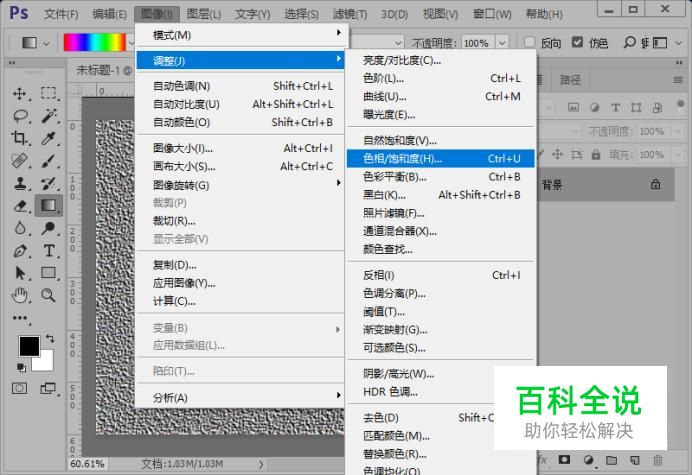Toggle the Dither (仿色) checkbox
Image resolution: width=692 pixels, height=475 pixels.
577,42
